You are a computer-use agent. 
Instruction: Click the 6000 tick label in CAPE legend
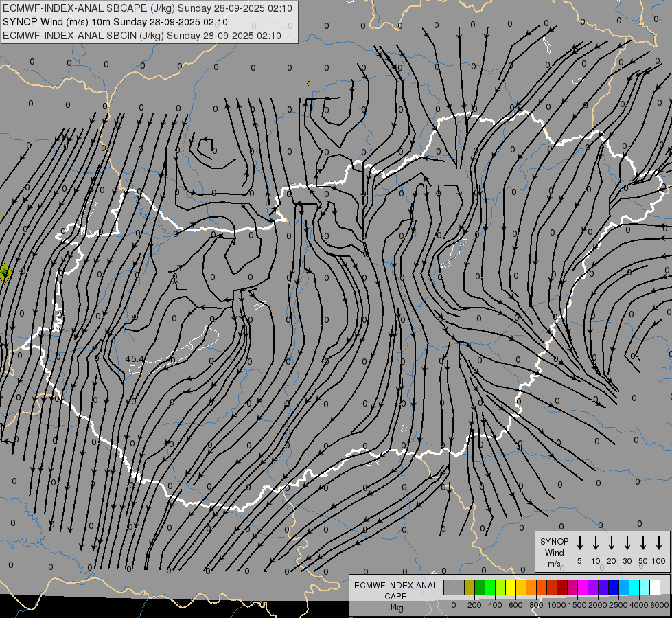tap(660, 605)
